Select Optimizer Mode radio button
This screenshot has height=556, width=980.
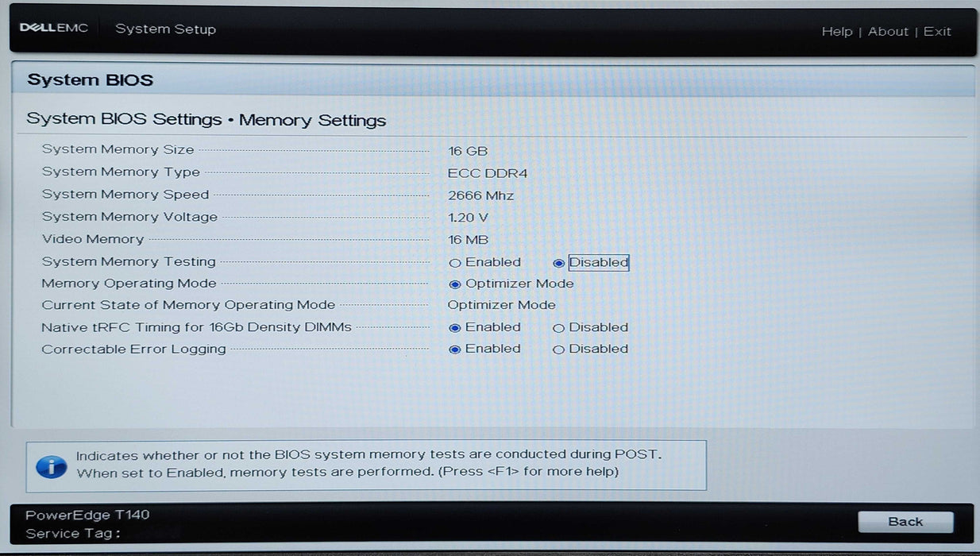click(x=455, y=284)
